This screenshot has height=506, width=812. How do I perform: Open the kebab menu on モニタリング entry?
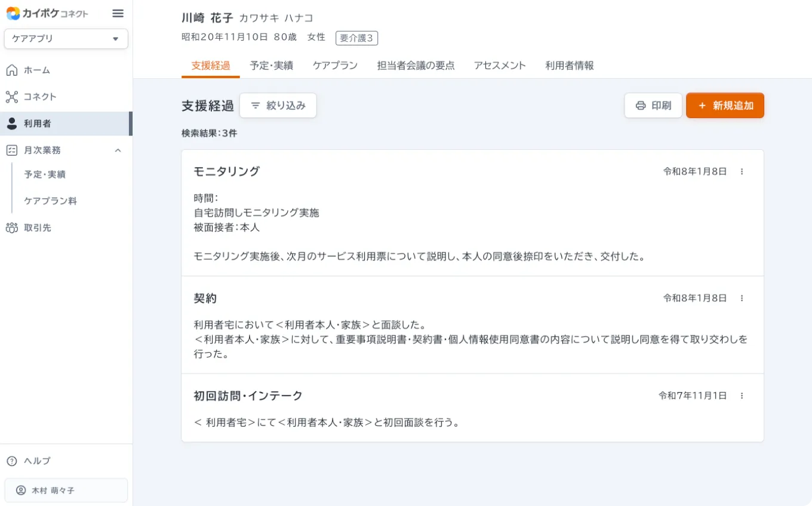(742, 171)
